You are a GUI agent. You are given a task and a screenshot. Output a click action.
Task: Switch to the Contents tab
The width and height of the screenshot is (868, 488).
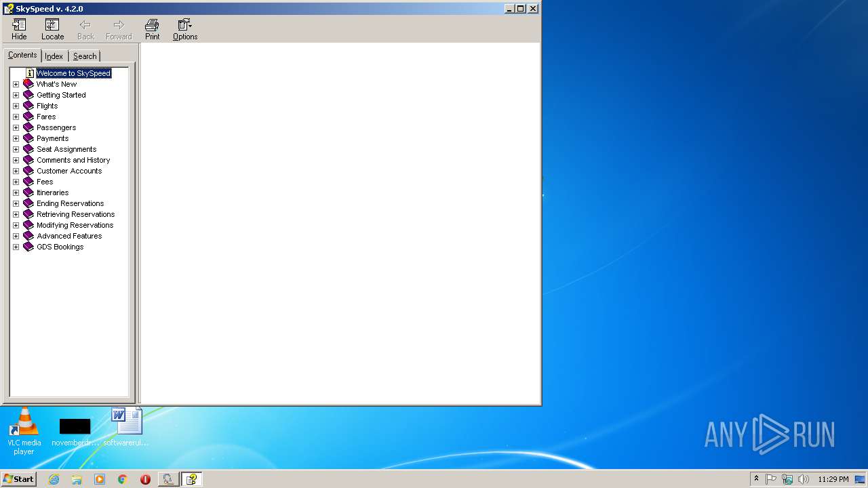(x=22, y=55)
